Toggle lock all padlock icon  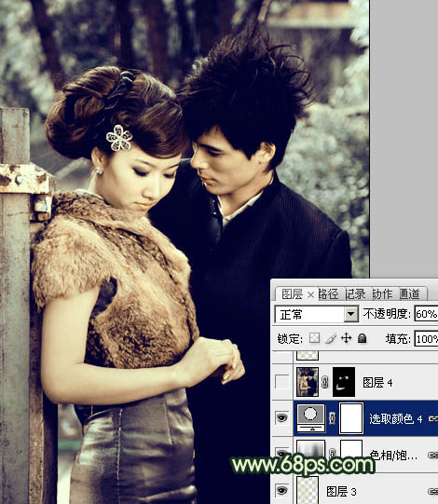(x=363, y=338)
